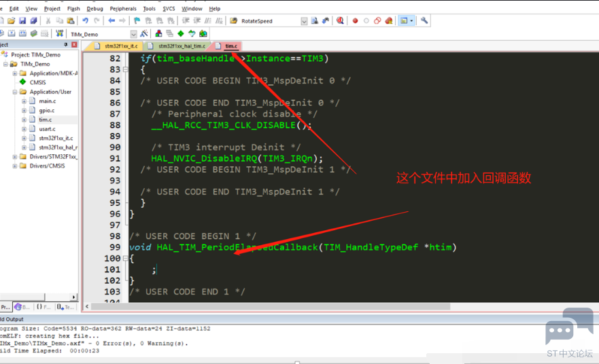Open a file with the toolbar Open icon
The width and height of the screenshot is (599, 364).
pyautogui.click(x=11, y=20)
